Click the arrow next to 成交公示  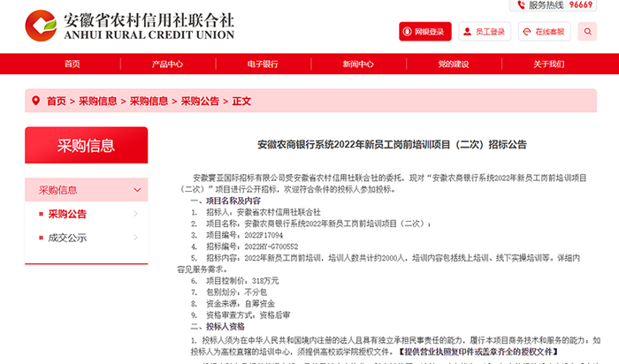(x=136, y=238)
